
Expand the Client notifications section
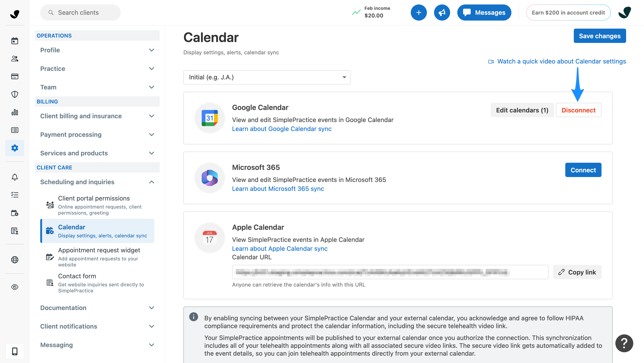pos(97,326)
